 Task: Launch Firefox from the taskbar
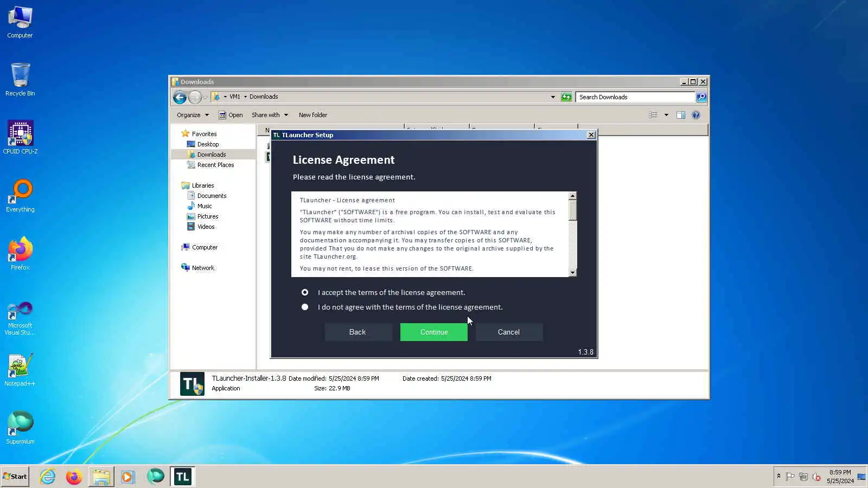point(74,477)
